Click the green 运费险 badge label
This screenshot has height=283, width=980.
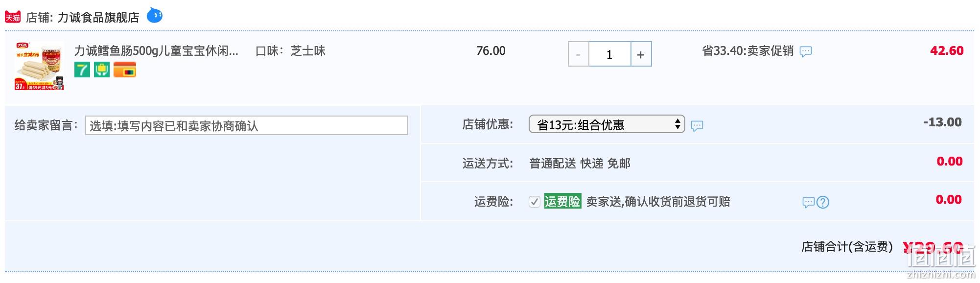point(562,201)
